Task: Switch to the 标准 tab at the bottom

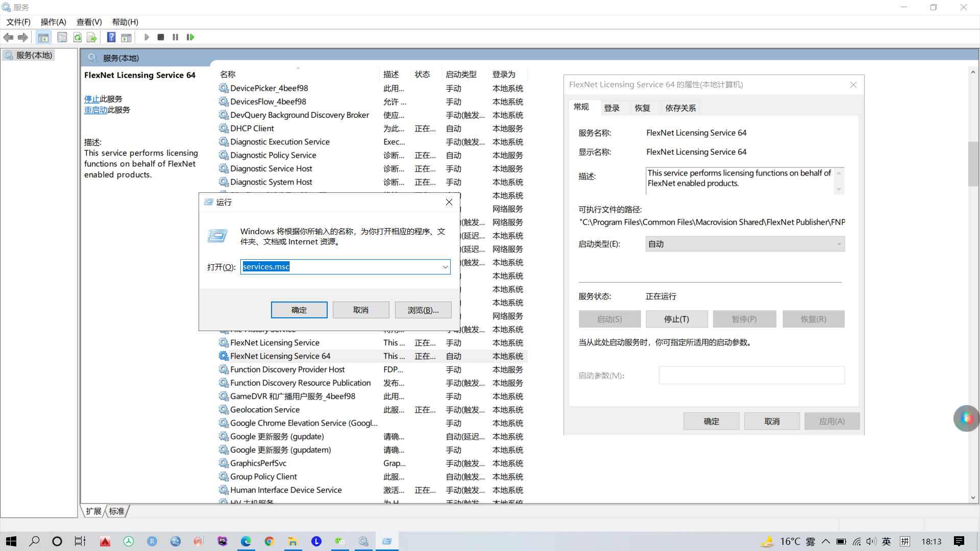Action: tap(117, 511)
